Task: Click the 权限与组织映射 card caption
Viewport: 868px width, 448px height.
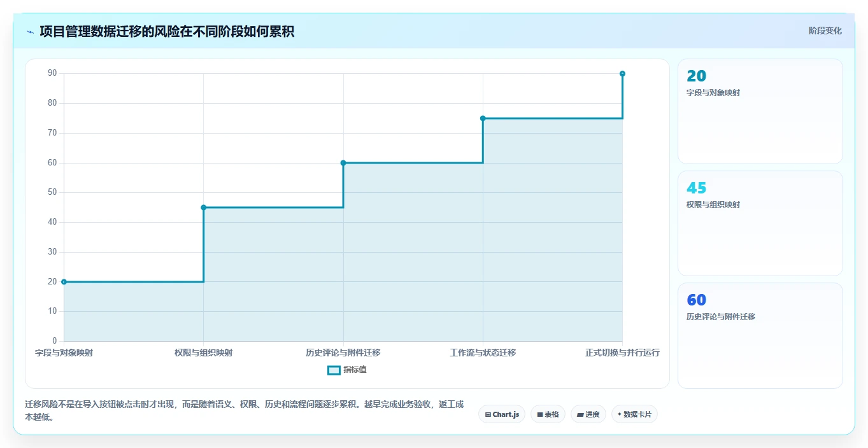Action: pyautogui.click(x=713, y=205)
